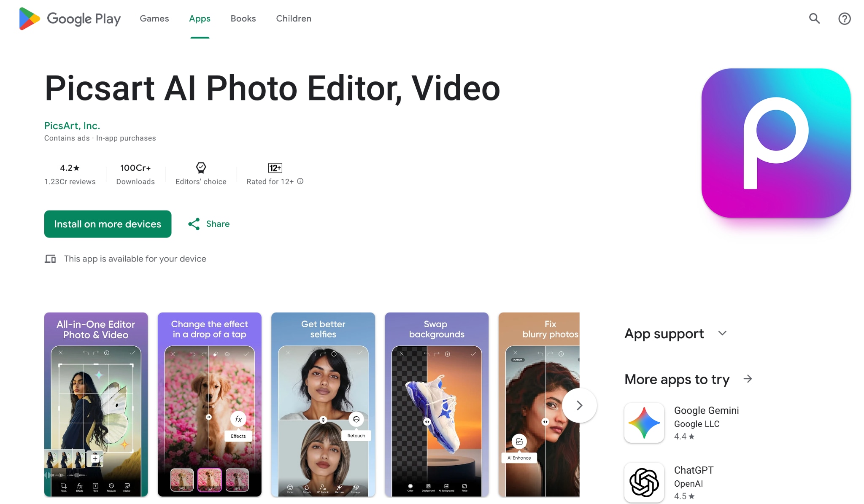Select the HD Portrait icon

[322, 486]
